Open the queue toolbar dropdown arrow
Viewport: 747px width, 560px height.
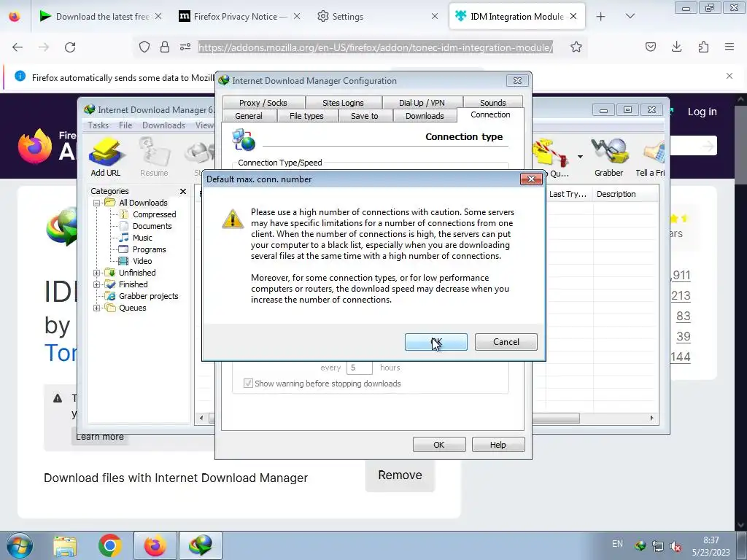(580, 156)
